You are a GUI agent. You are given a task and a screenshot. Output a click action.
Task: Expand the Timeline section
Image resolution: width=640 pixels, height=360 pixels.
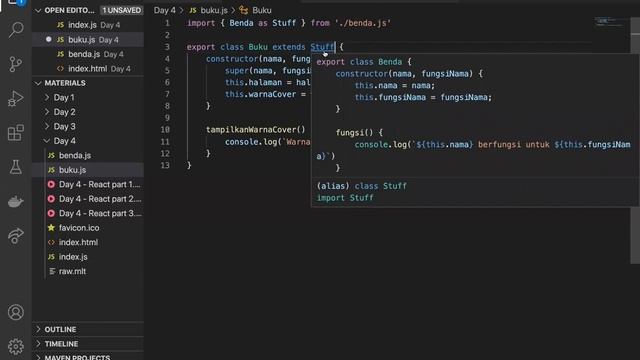point(38,344)
